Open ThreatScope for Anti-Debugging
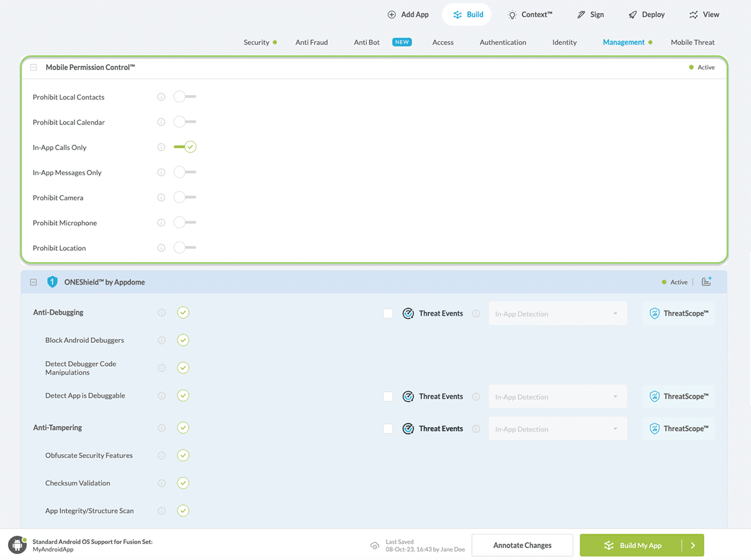This screenshot has width=751, height=560. pyautogui.click(x=678, y=313)
